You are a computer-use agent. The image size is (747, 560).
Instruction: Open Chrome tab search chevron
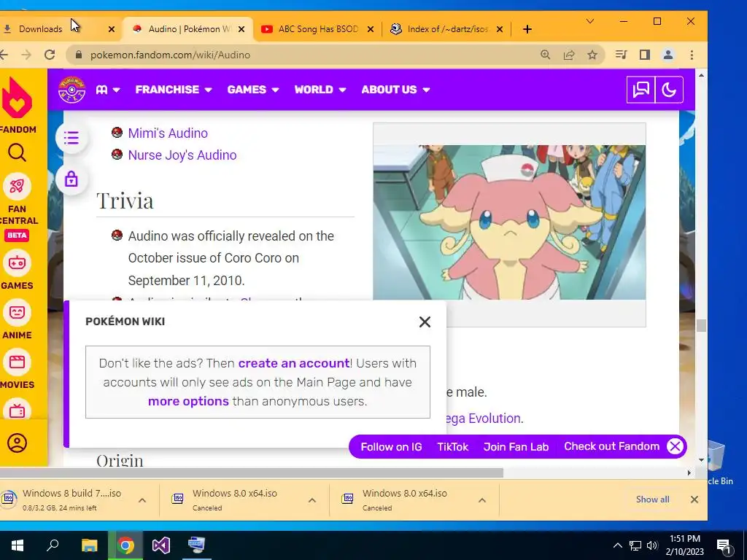click(589, 21)
